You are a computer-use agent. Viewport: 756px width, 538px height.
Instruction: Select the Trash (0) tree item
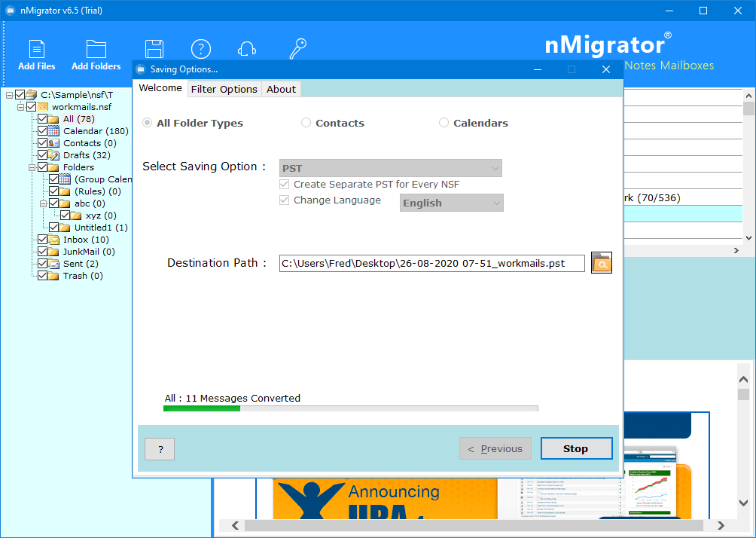click(83, 276)
